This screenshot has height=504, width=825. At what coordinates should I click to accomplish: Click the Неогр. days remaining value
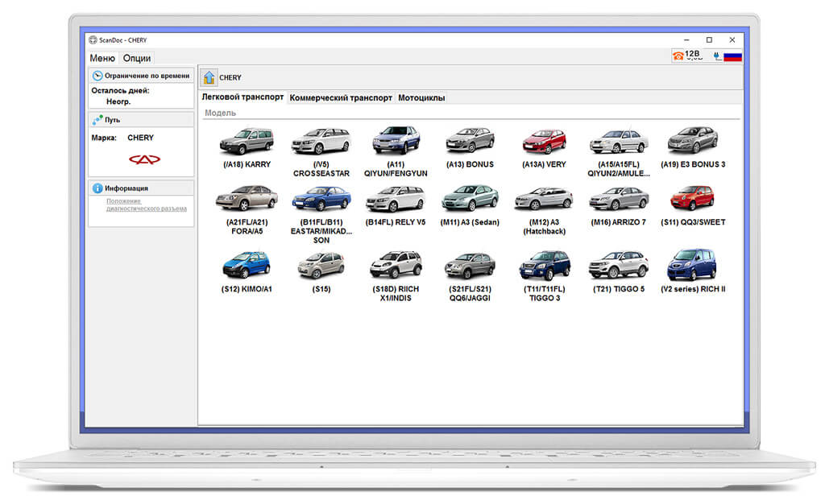118,101
